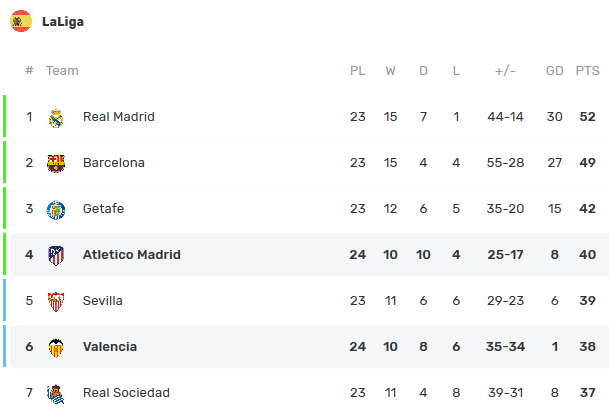Click the Spain flag icon
Viewport: 609px width, 416px height.
point(21,21)
